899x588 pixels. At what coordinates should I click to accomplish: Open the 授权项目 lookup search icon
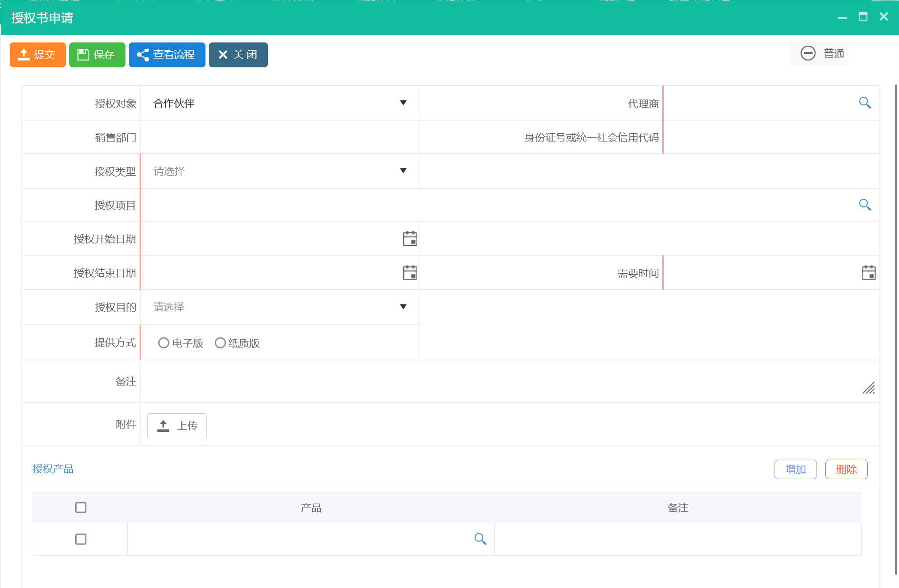[864, 205]
